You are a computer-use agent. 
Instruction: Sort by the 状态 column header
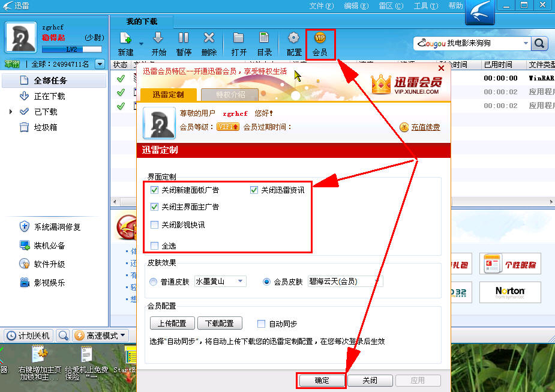121,64
